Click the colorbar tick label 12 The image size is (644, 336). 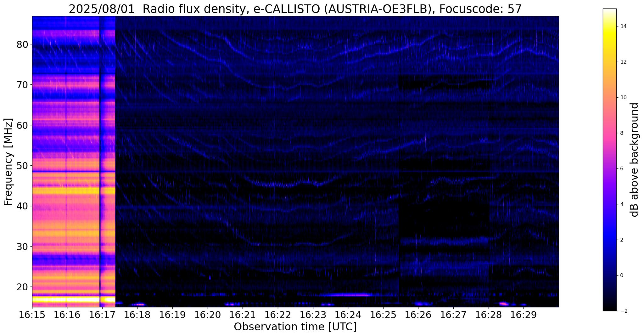tap(623, 62)
